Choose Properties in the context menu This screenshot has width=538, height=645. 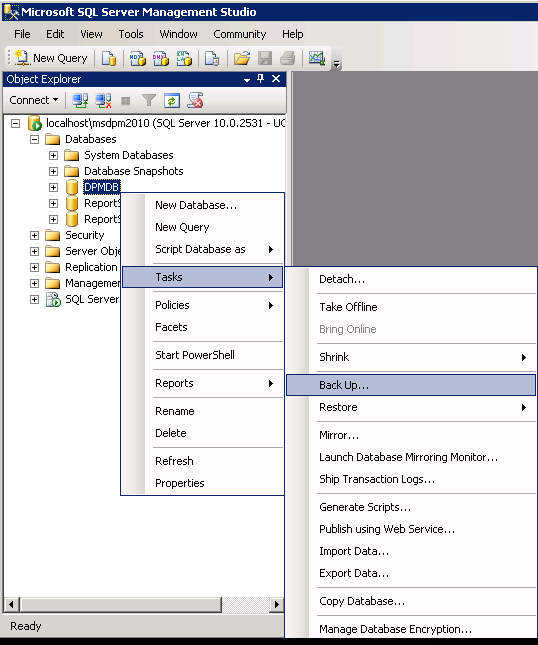point(180,483)
